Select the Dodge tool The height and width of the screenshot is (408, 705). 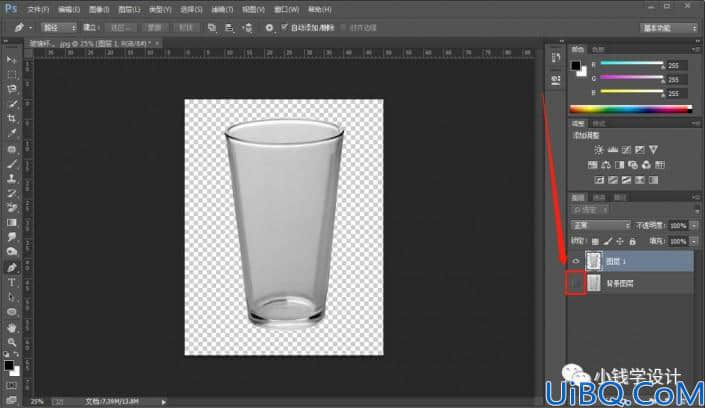(12, 252)
